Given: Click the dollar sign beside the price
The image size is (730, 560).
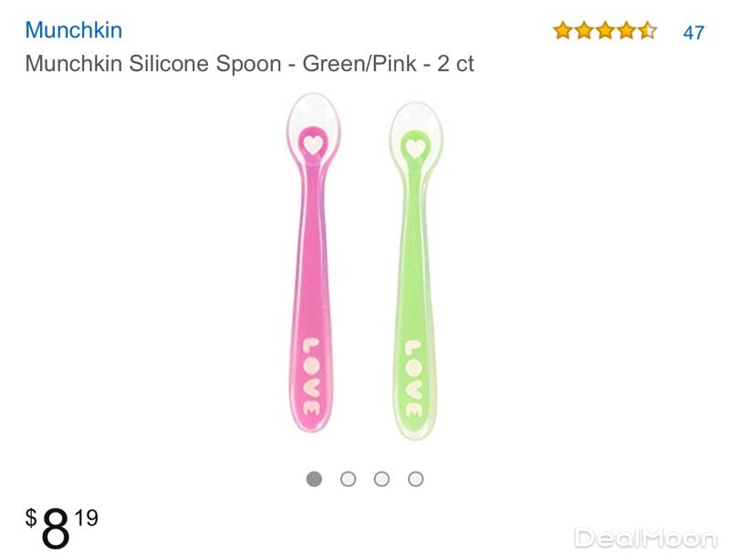Looking at the screenshot, I should click(31, 519).
